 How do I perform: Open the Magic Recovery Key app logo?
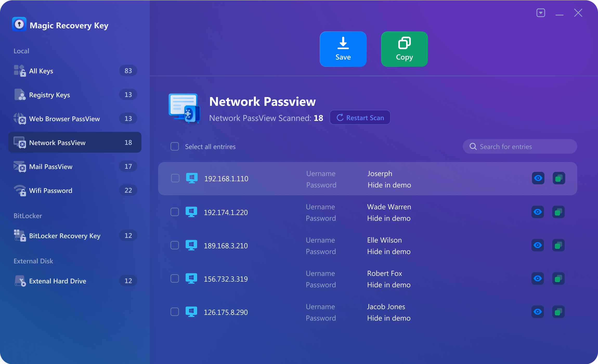[x=19, y=24]
